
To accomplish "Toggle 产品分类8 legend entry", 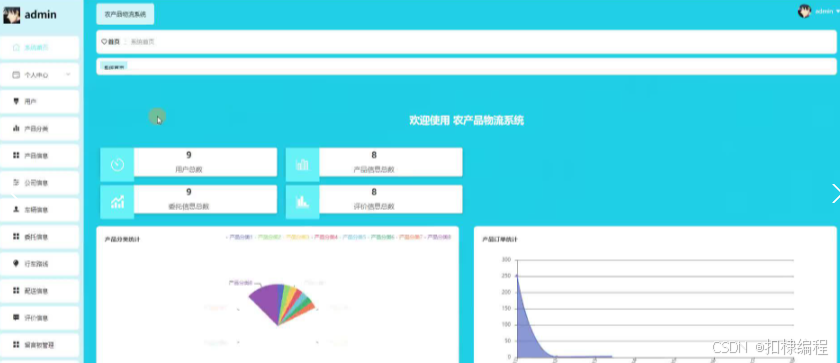I will point(438,237).
